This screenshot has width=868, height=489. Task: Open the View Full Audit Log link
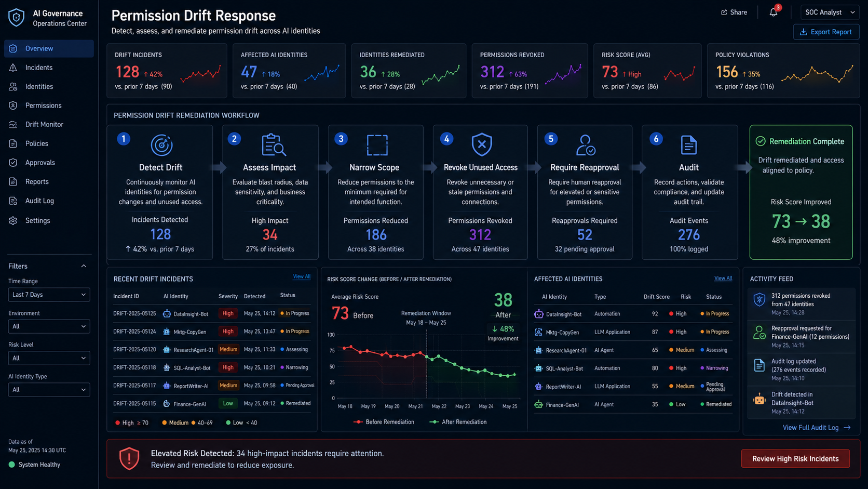(817, 428)
